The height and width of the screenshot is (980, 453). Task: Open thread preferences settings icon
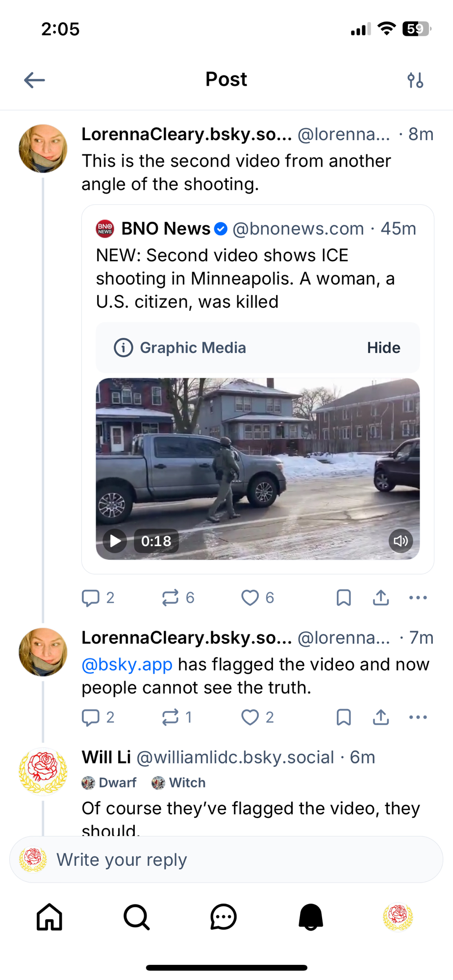click(415, 80)
